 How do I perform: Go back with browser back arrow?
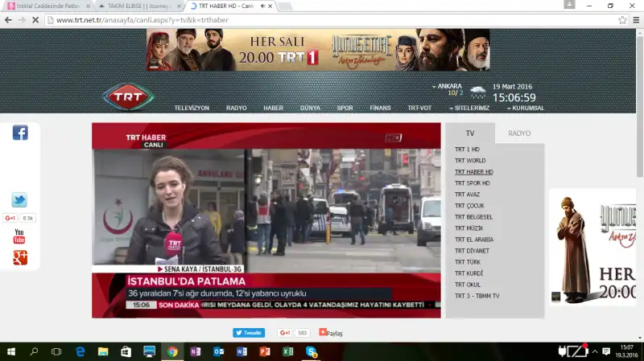[8, 19]
